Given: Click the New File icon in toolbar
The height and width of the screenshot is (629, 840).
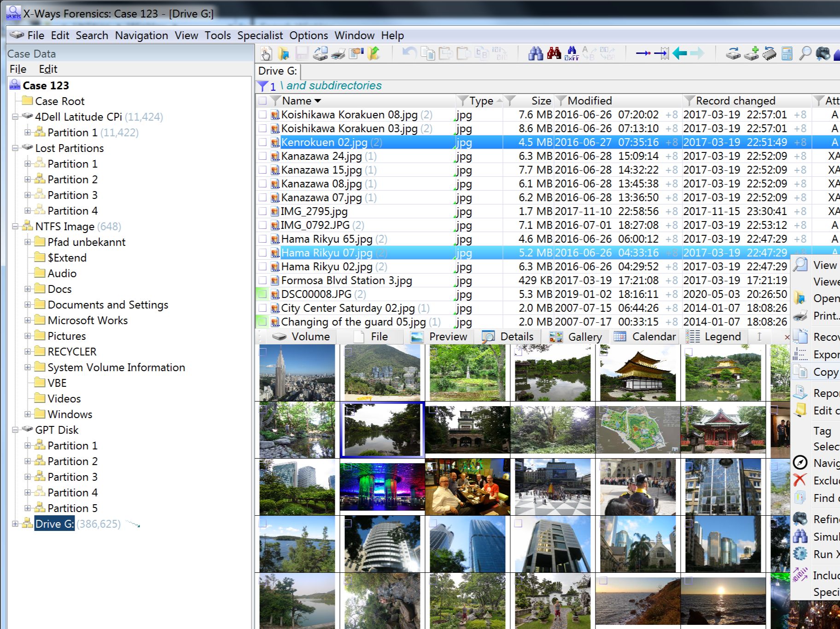Looking at the screenshot, I should [266, 53].
